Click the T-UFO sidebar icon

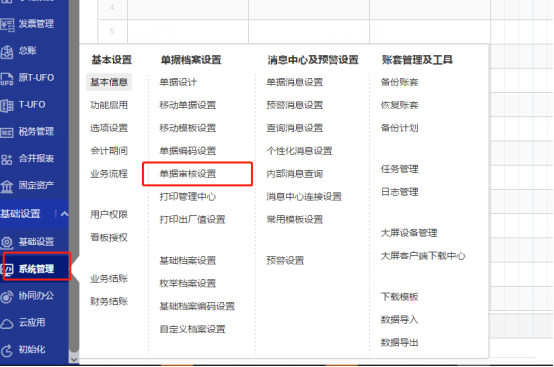7,106
